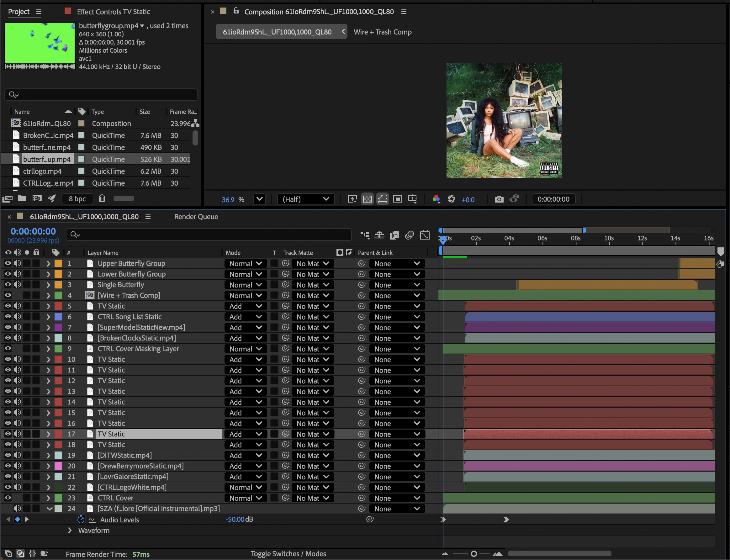Click the zoom out mountains icon in timeline

(445, 554)
